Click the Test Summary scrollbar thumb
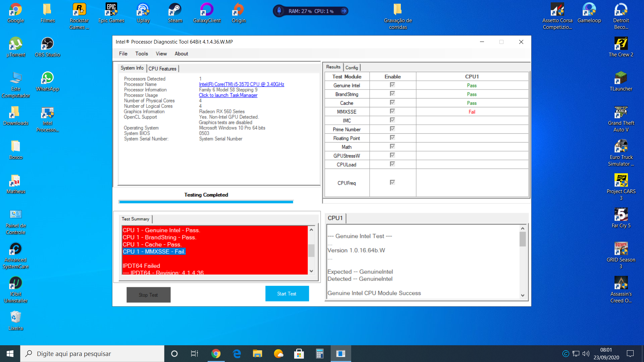 click(311, 250)
